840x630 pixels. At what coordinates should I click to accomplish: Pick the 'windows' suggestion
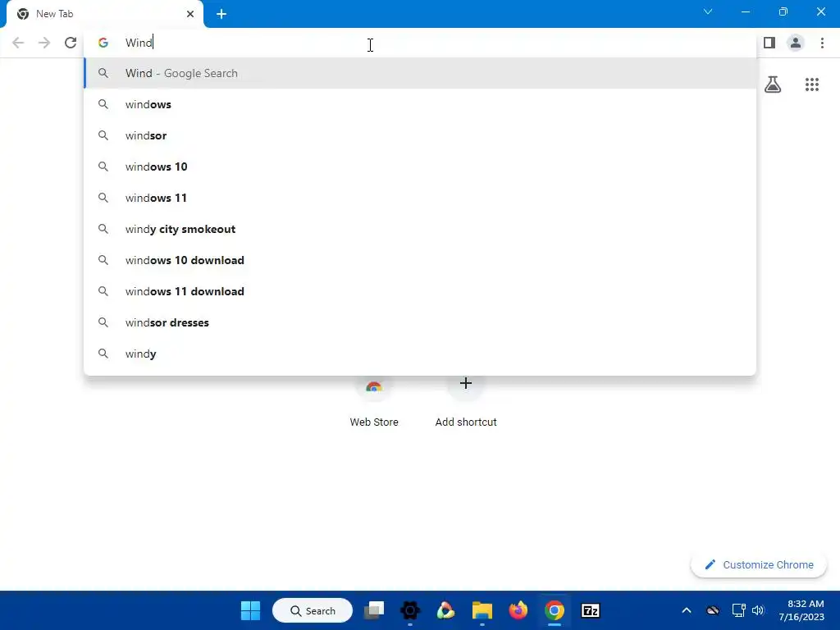[420, 104]
